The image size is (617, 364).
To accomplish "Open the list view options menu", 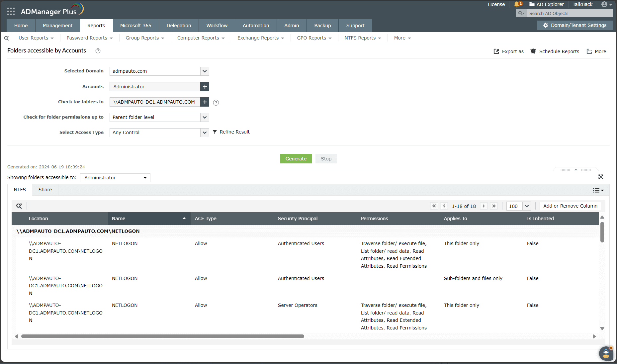I will point(598,190).
